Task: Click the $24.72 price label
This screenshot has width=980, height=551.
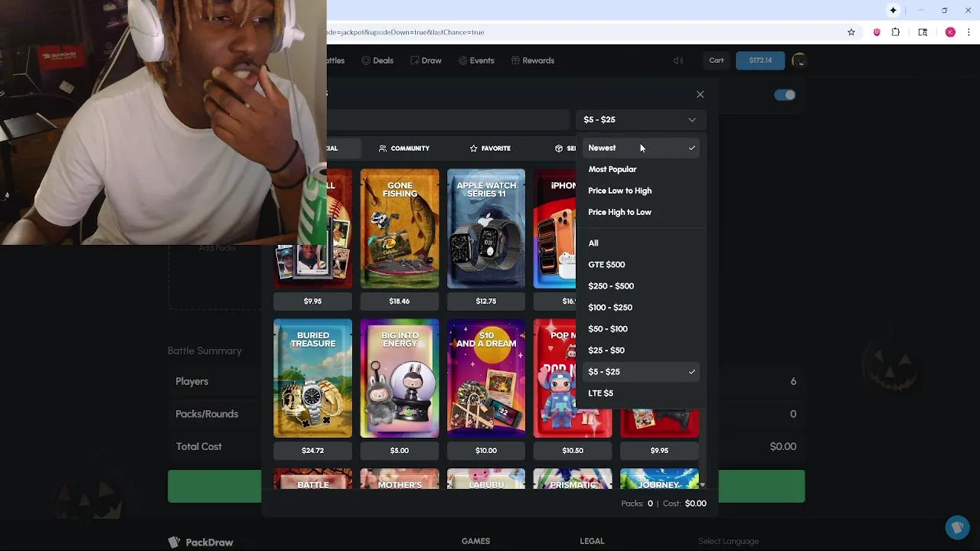Action: [x=313, y=451]
